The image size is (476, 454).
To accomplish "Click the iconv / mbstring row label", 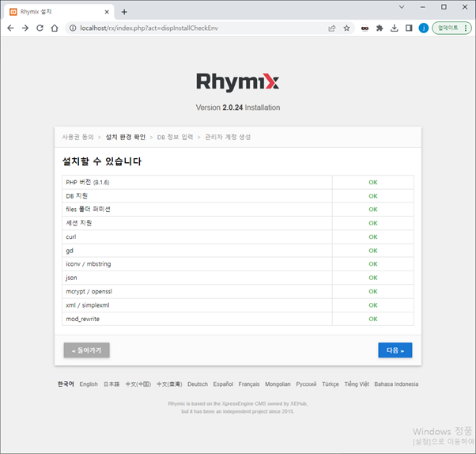I will point(89,264).
